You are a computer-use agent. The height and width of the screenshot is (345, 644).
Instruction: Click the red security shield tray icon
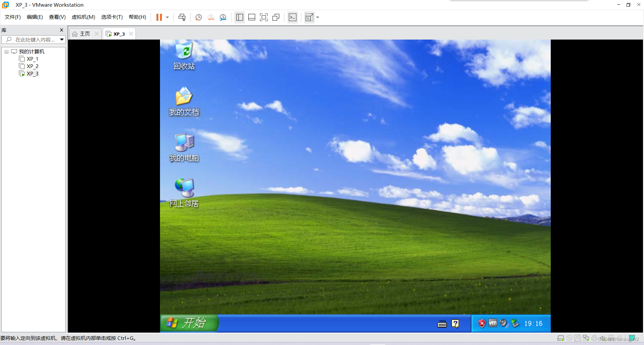coord(482,324)
